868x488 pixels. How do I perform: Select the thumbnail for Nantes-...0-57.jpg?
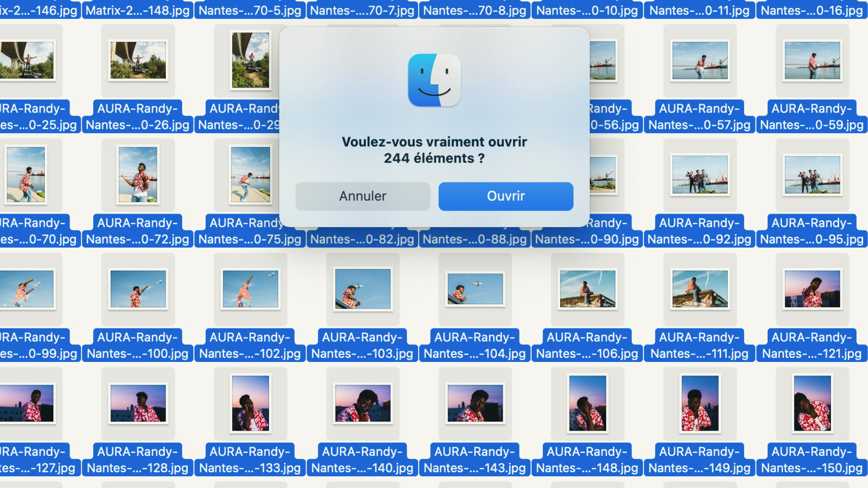pos(700,60)
